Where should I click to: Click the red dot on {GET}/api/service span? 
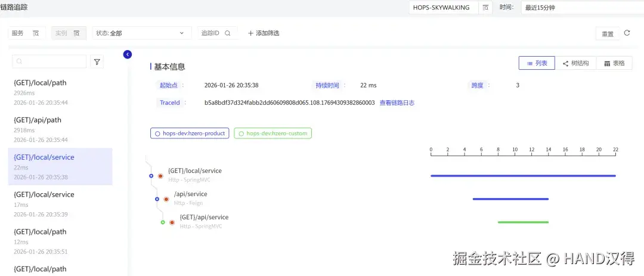coord(172,222)
